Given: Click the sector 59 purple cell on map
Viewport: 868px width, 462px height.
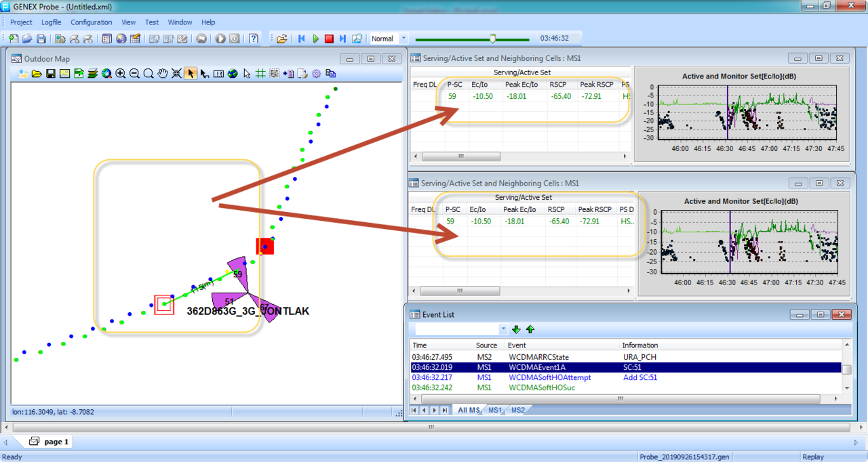Looking at the screenshot, I should click(238, 274).
